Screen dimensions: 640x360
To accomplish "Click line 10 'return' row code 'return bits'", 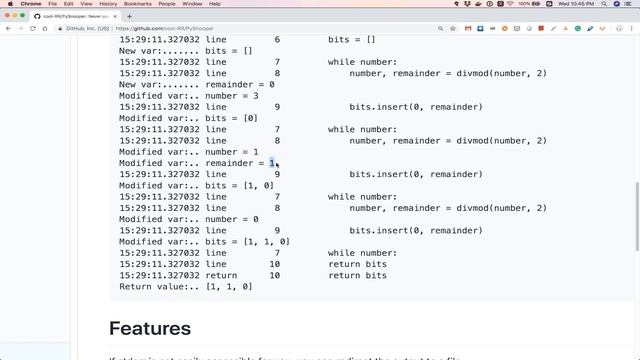I will 357,275.
